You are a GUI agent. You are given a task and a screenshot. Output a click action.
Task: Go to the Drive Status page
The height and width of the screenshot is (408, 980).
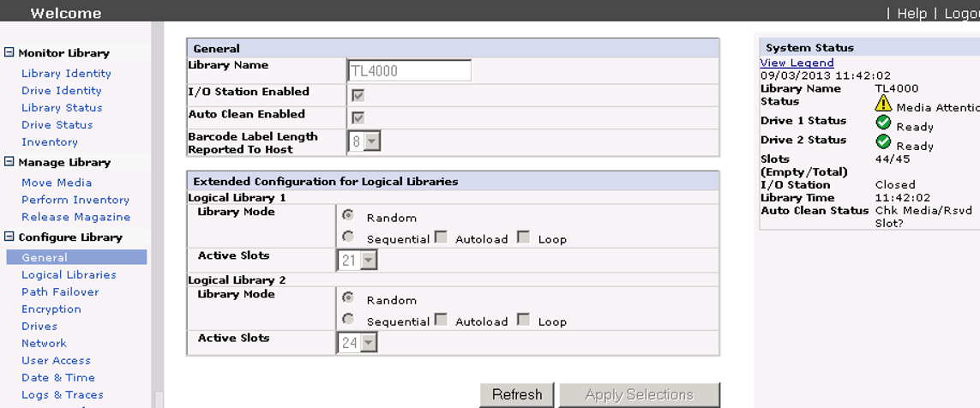click(57, 125)
